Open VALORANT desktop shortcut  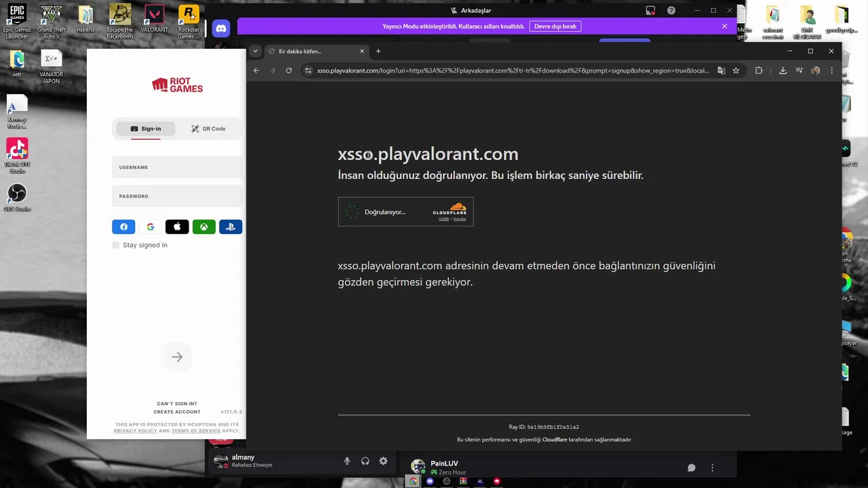pyautogui.click(x=155, y=19)
